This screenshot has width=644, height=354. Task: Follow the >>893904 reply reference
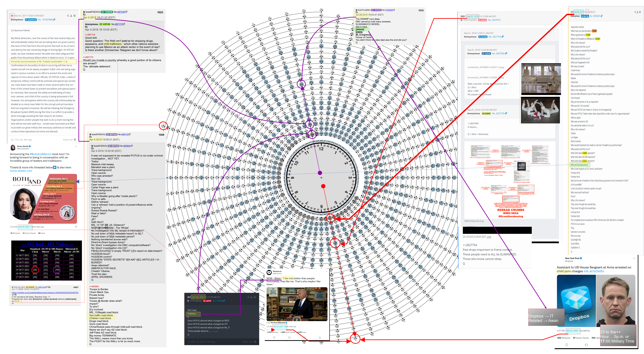pyautogui.click(x=94, y=286)
